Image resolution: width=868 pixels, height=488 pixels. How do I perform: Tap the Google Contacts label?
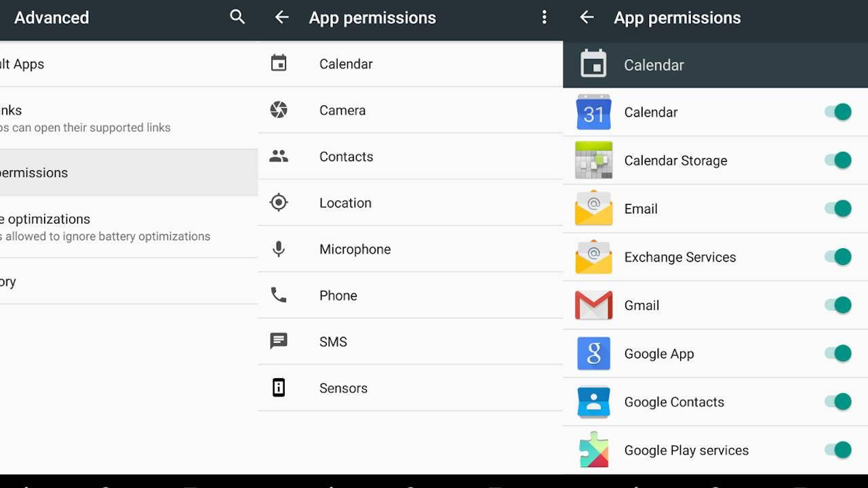tap(674, 402)
